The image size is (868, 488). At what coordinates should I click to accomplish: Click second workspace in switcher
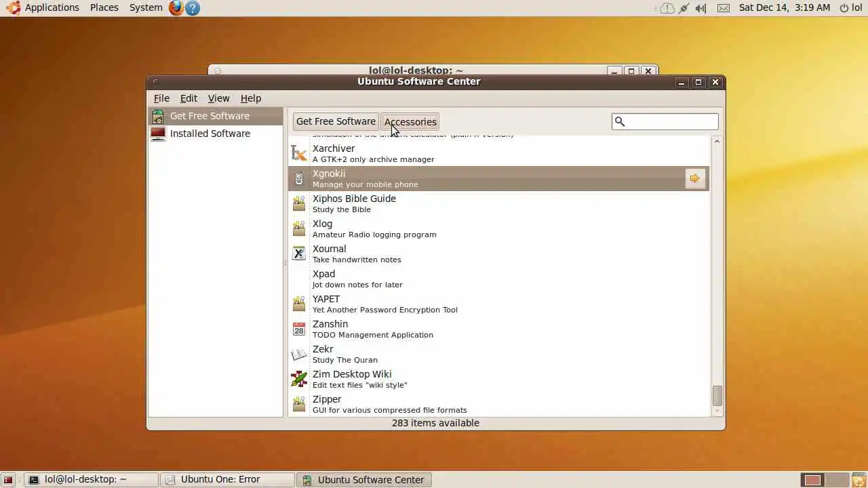[837, 480]
